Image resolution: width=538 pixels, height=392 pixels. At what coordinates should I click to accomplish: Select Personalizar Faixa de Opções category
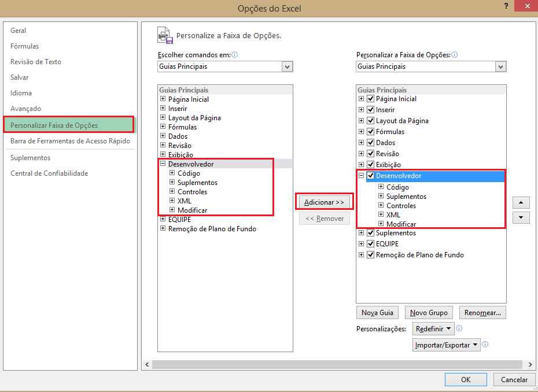pyautogui.click(x=69, y=125)
